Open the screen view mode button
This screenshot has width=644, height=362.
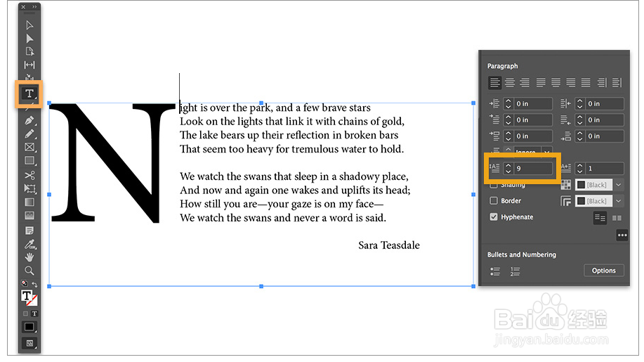(29, 343)
